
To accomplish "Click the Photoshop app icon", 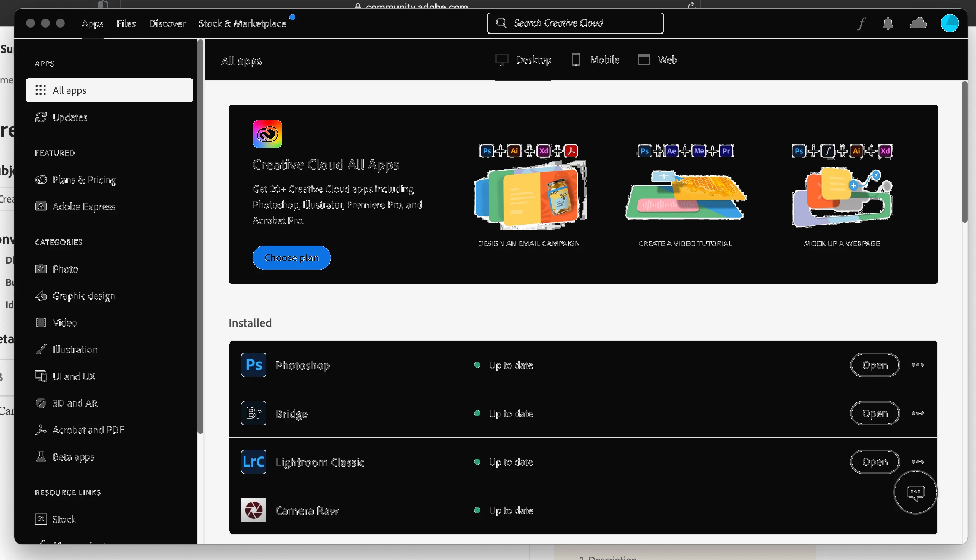I will [x=254, y=365].
